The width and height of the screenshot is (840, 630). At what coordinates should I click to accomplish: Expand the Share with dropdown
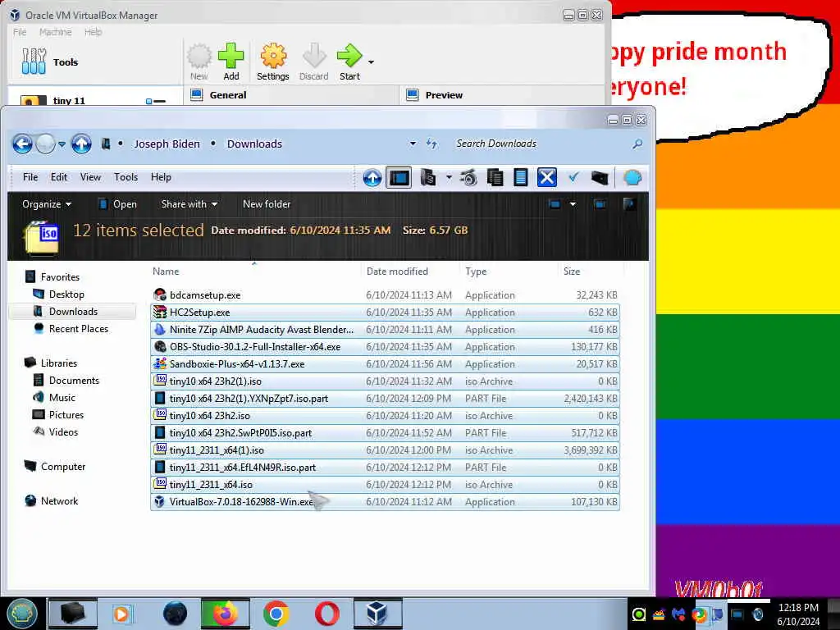189,204
